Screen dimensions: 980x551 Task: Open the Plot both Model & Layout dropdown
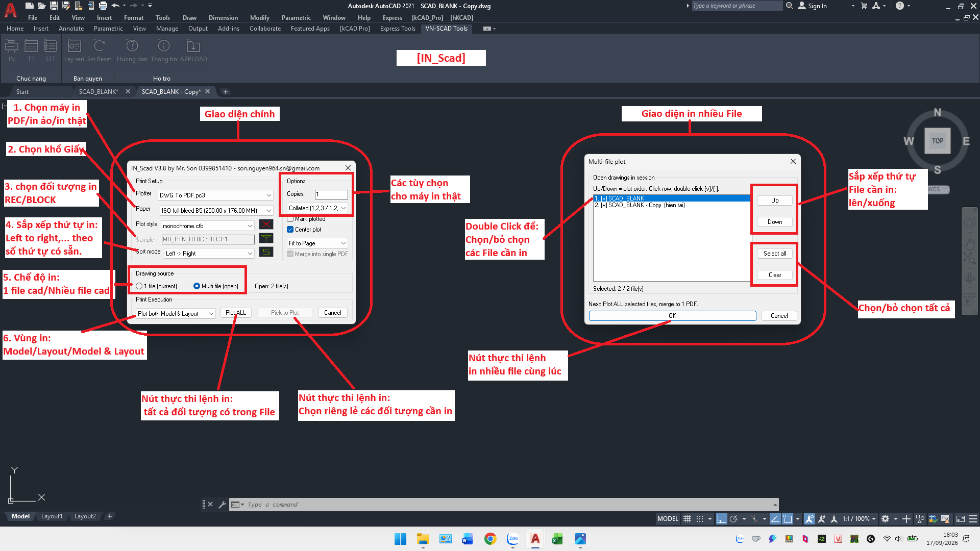176,314
